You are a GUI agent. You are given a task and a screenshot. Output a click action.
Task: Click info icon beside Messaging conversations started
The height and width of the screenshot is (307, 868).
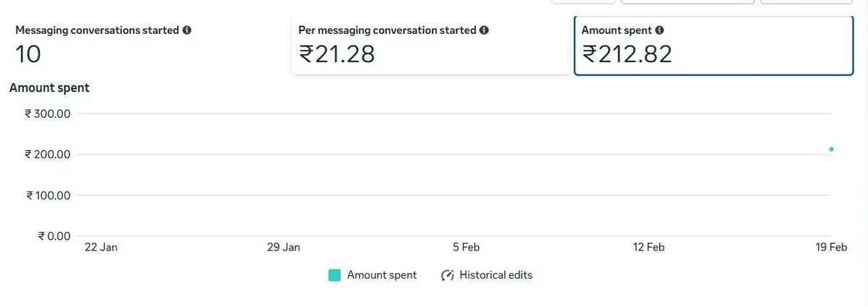click(x=187, y=30)
